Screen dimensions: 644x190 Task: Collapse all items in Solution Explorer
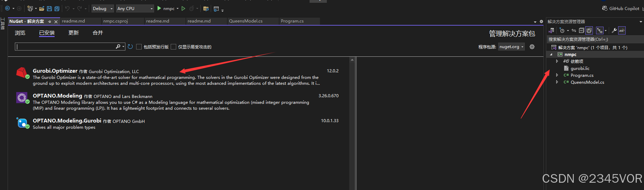(581, 30)
